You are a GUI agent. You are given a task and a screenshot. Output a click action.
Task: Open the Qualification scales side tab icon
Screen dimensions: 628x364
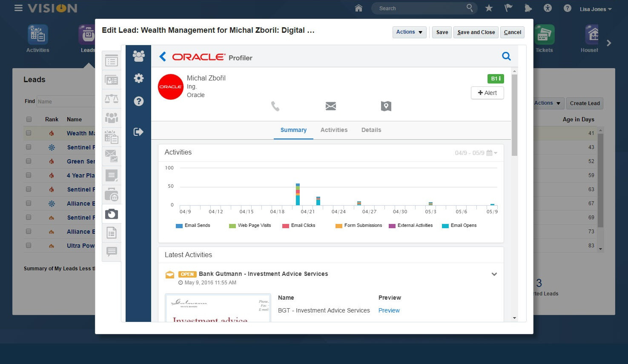tap(112, 99)
